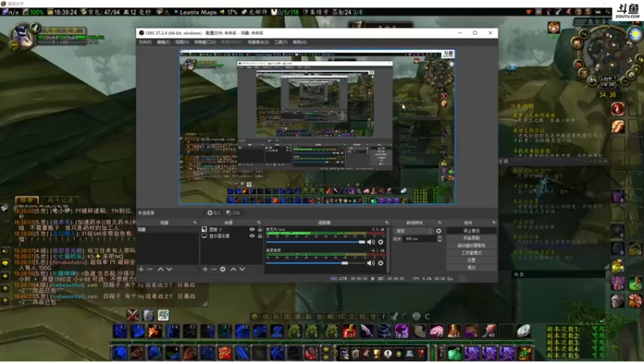Open OBS 编辑(E) menu
The image size is (644, 362).
pos(163,43)
